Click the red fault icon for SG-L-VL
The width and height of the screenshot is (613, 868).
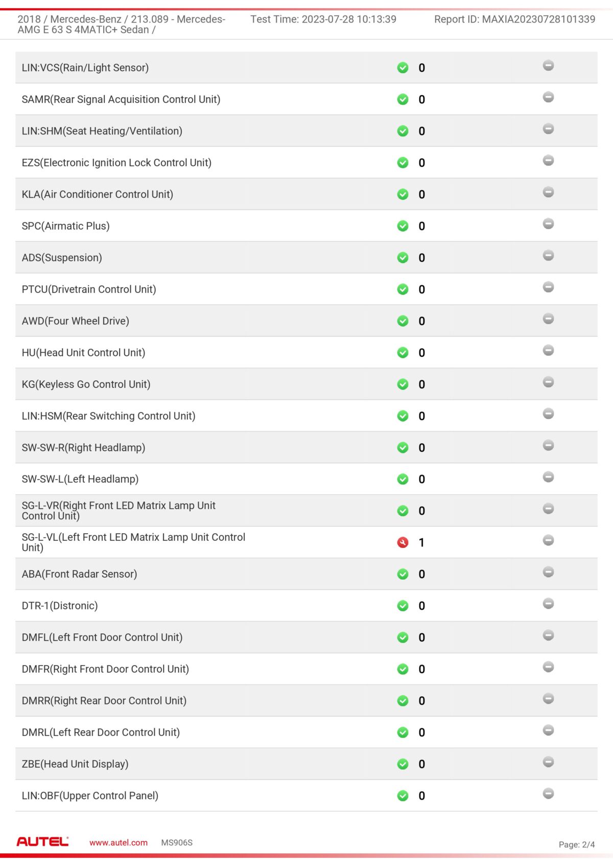[x=403, y=542]
